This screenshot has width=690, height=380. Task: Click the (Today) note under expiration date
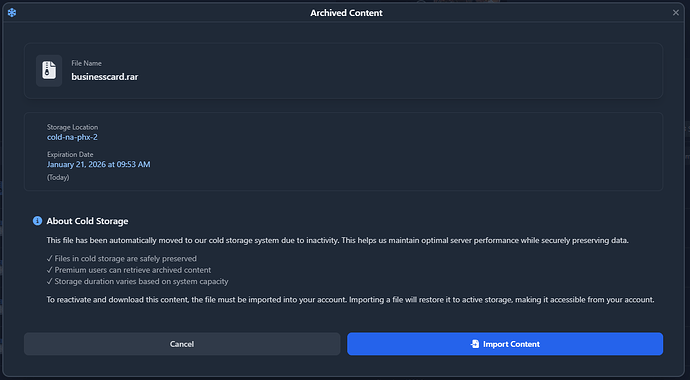pos(58,177)
